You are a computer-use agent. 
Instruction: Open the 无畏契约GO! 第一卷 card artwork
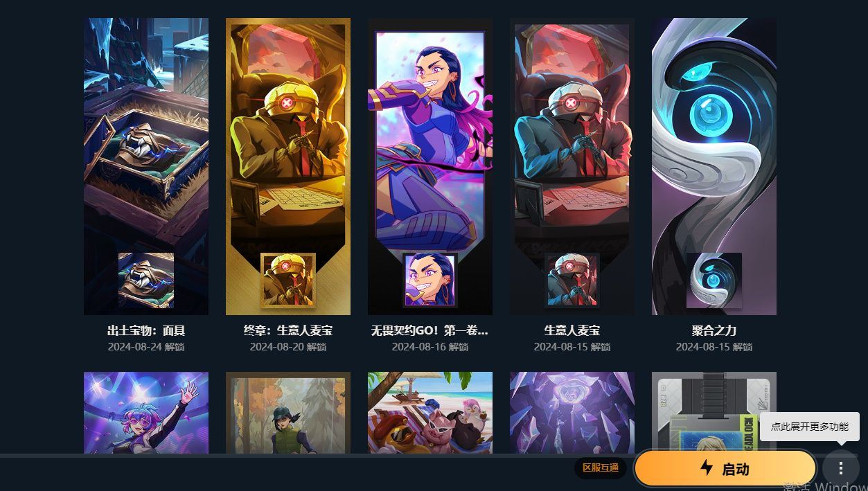[x=430, y=166]
